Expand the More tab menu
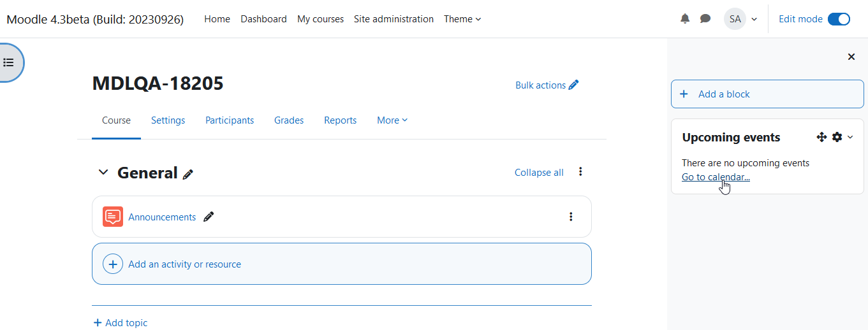Viewport: 868px width, 330px height. click(392, 120)
